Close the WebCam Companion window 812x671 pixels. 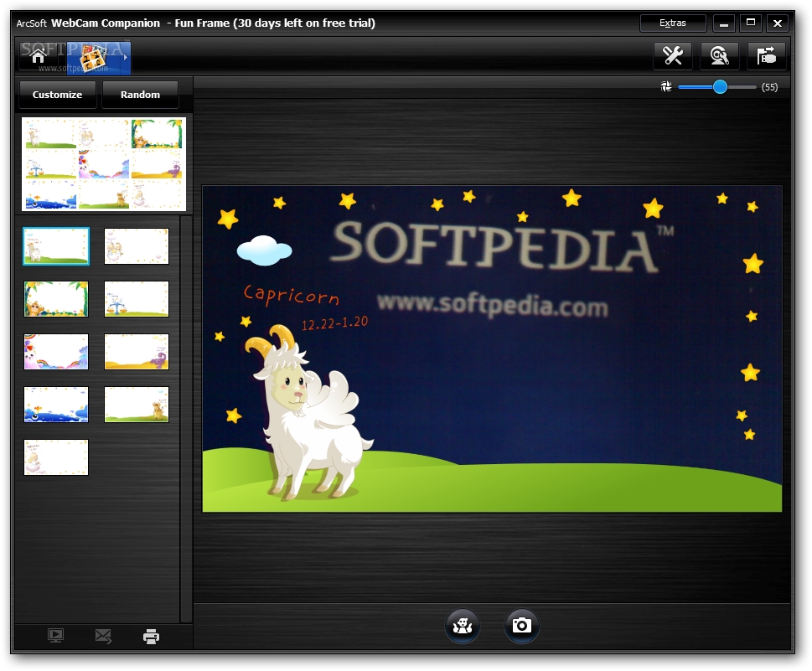(778, 23)
